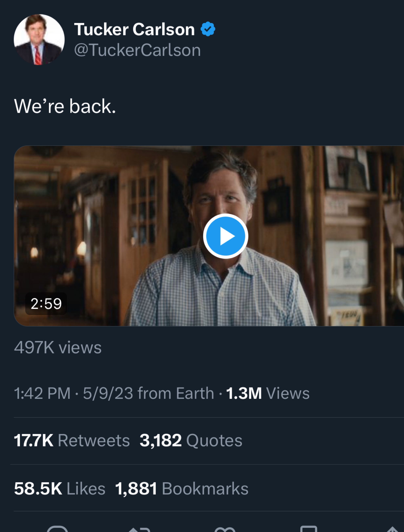Tap the retweet arrows icon
404x532 pixels.
point(139,530)
